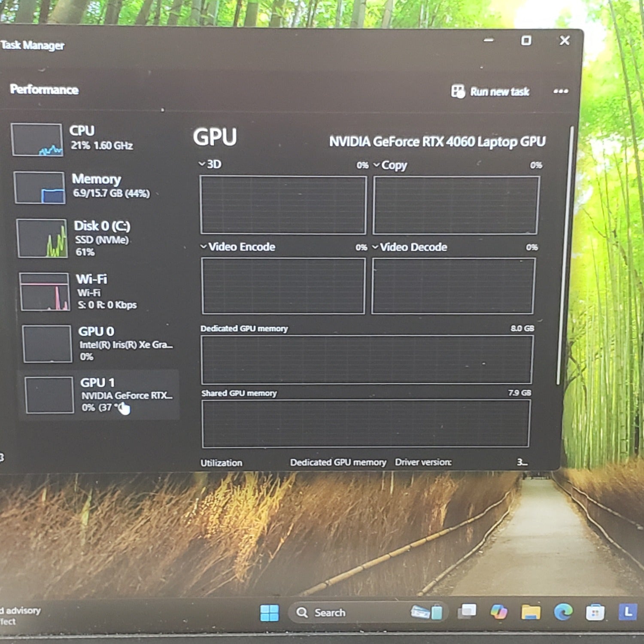This screenshot has height=644, width=644.
Task: Open Copilot from the taskbar
Action: 498,612
